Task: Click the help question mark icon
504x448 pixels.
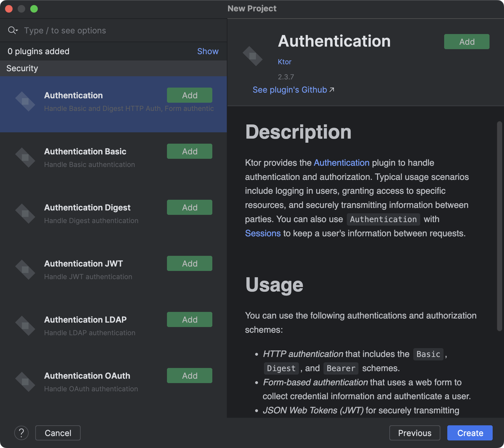Action: point(21,433)
